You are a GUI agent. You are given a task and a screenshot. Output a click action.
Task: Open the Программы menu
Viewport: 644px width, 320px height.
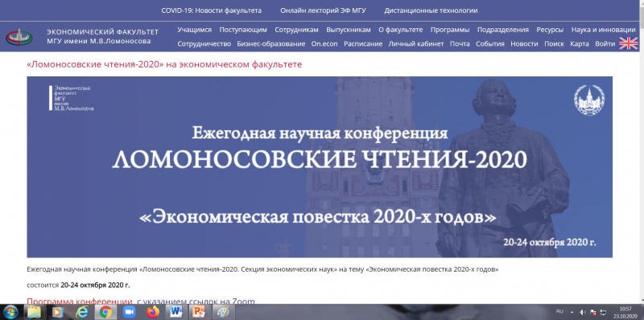point(450,30)
